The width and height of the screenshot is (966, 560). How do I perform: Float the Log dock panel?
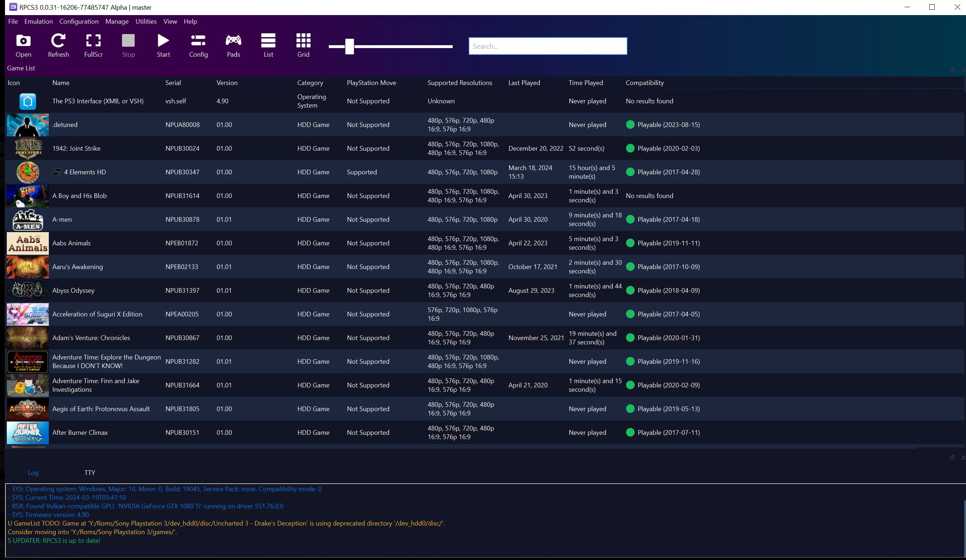pyautogui.click(x=952, y=457)
